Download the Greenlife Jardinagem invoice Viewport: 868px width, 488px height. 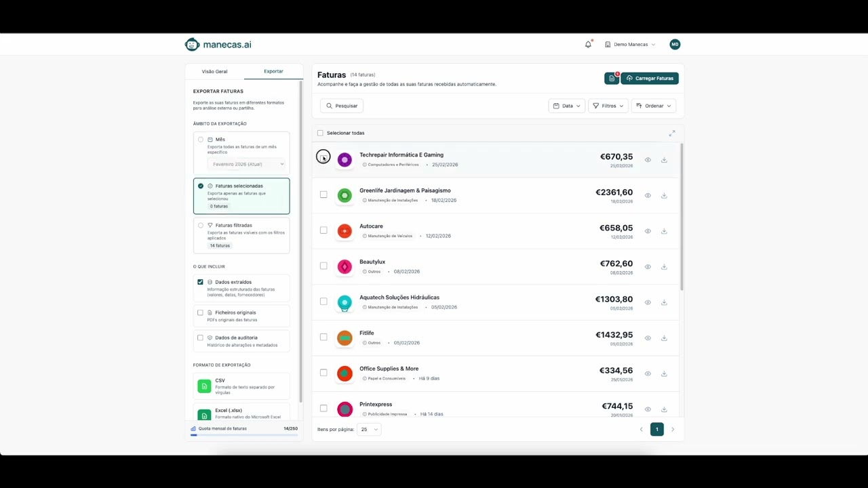pyautogui.click(x=664, y=196)
